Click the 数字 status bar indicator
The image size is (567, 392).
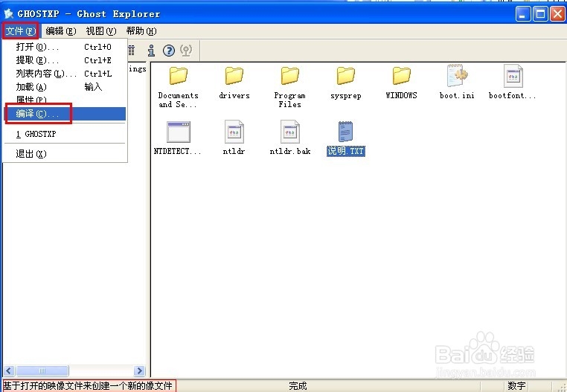[x=516, y=386]
